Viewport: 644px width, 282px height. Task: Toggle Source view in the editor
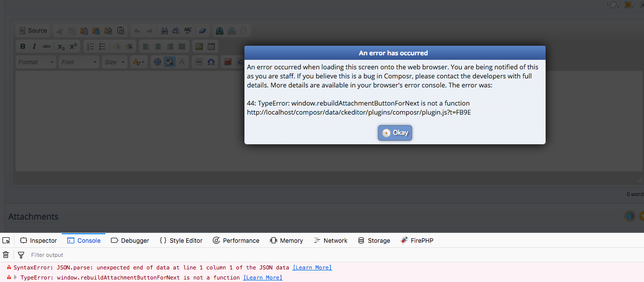coord(33,31)
